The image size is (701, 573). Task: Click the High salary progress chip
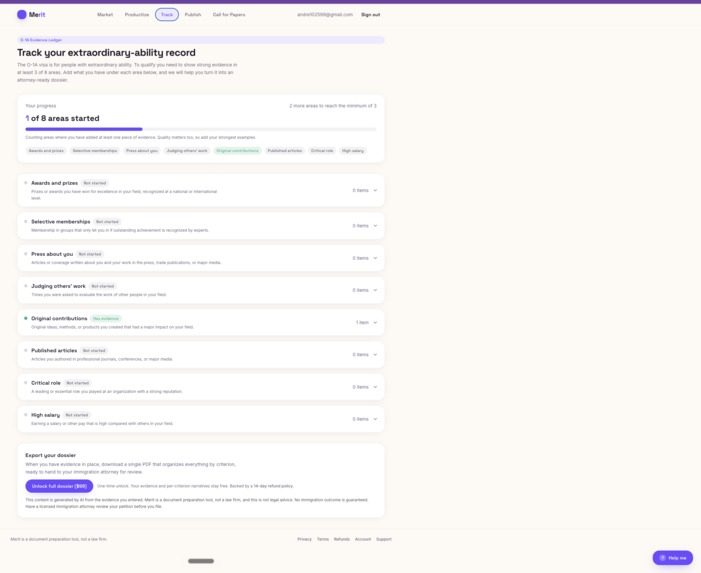pos(353,151)
